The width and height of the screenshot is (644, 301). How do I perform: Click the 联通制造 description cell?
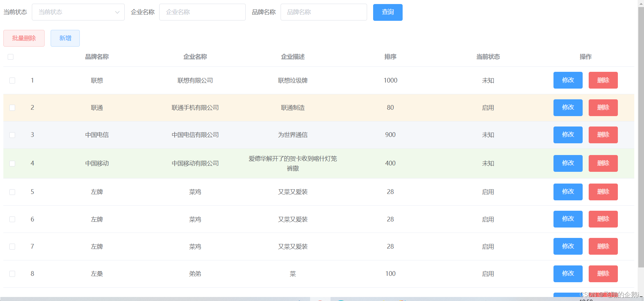click(293, 108)
